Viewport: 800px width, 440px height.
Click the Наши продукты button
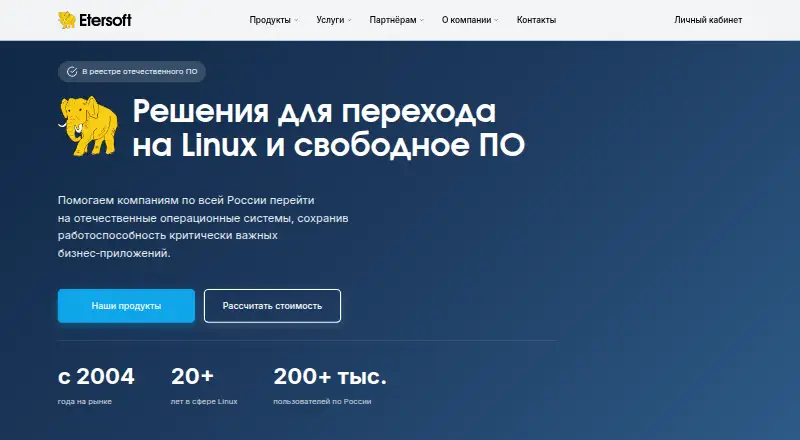pos(127,306)
